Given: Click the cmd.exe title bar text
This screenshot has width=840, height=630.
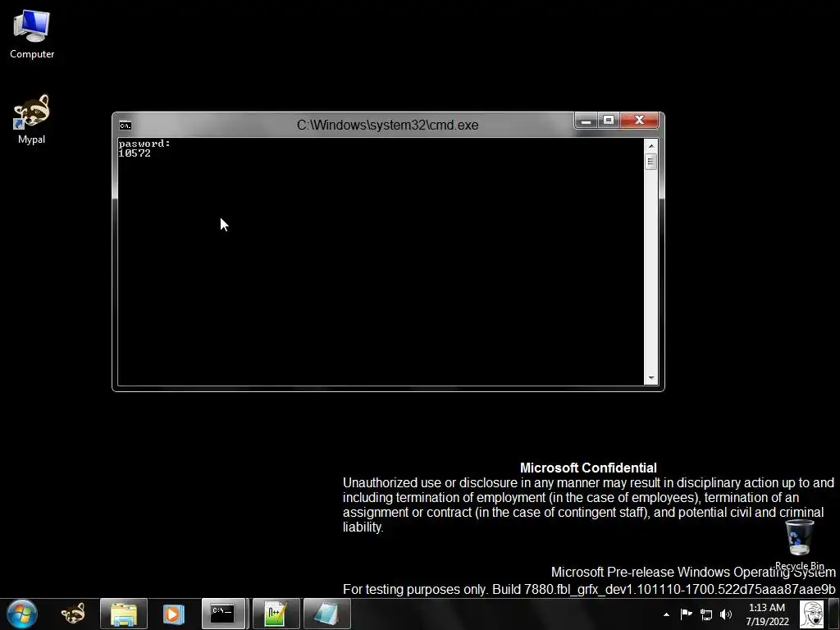Looking at the screenshot, I should point(387,125).
